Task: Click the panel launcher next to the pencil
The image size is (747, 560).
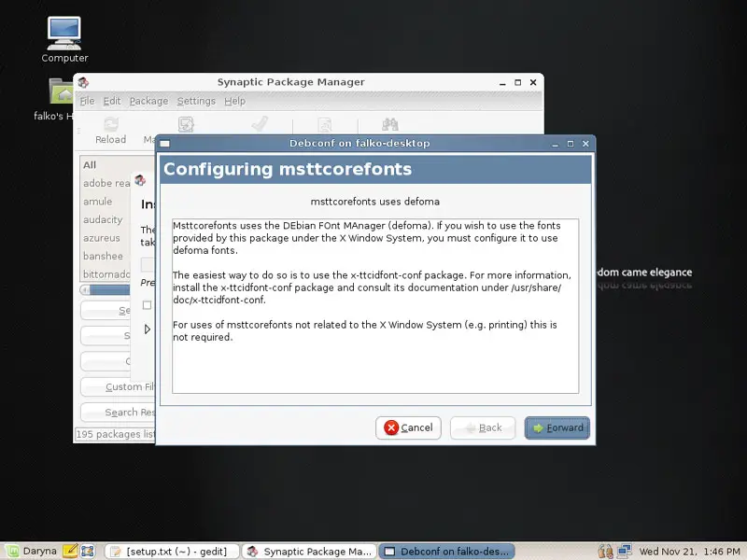Action: (88, 552)
